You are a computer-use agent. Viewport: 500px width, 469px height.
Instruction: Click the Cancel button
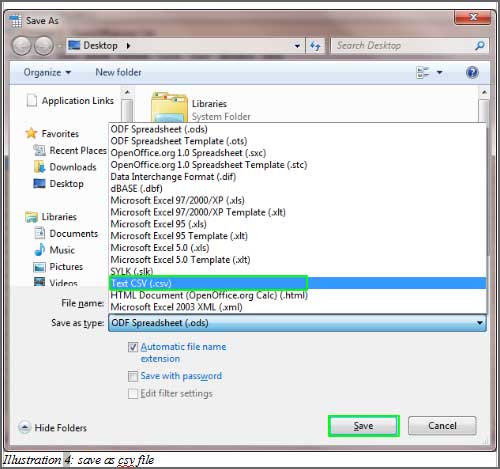[442, 426]
